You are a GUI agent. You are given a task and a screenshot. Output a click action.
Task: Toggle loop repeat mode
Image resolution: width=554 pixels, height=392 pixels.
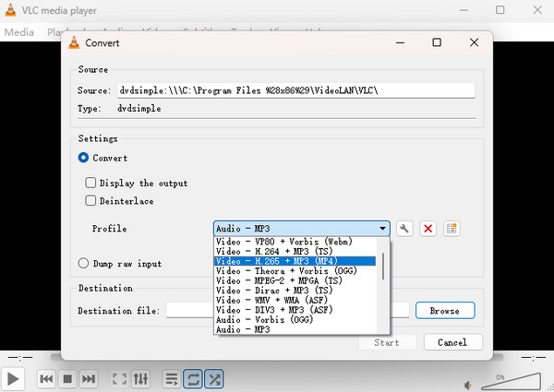[x=193, y=379]
